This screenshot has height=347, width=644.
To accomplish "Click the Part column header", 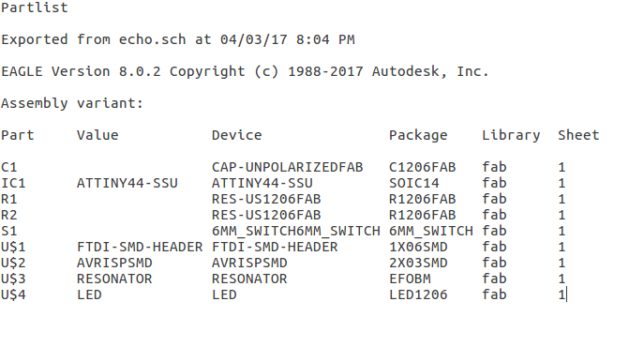I will tap(18, 135).
